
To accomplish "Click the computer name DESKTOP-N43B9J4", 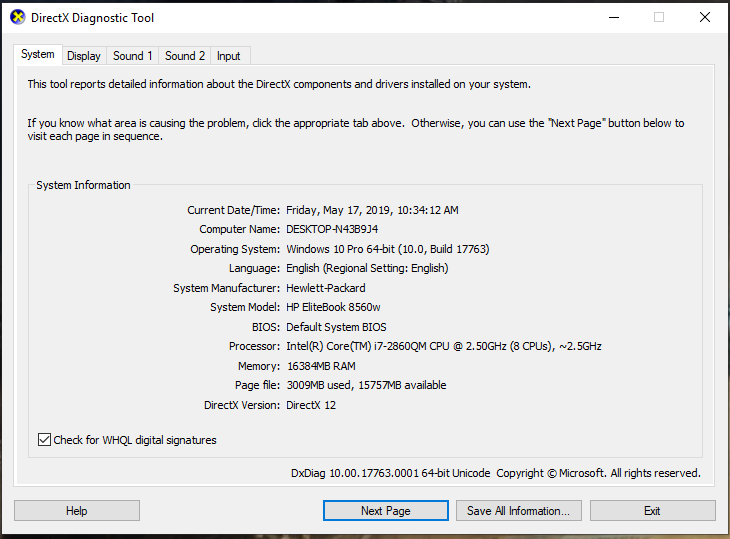I will (332, 230).
